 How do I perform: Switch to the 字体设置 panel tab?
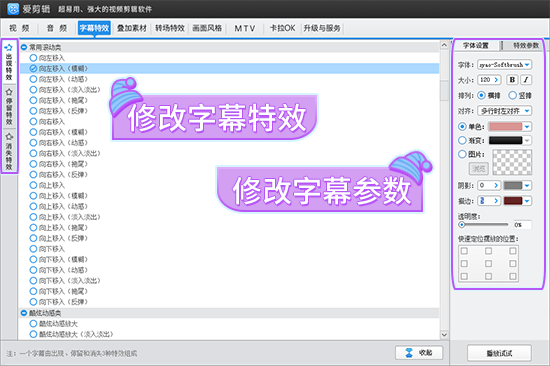click(476, 45)
